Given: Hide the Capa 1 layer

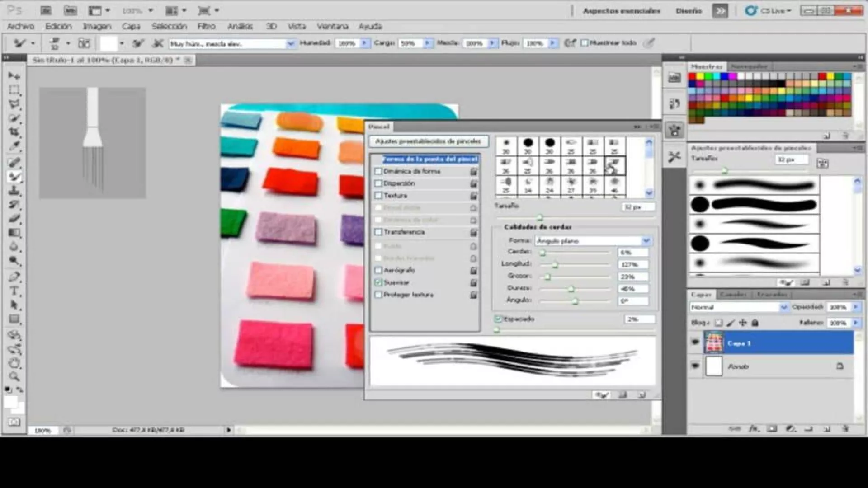Looking at the screenshot, I should (695, 343).
